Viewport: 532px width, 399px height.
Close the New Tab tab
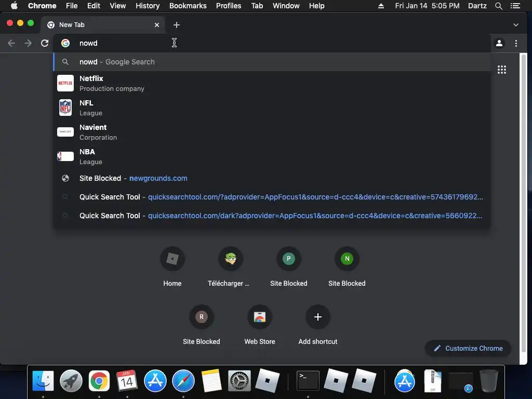(157, 25)
